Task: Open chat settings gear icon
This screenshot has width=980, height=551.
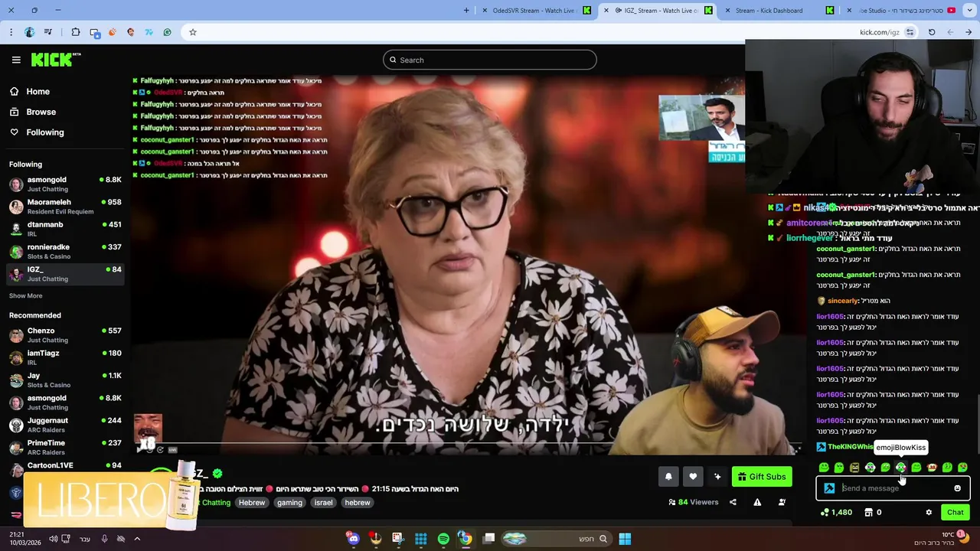Action: (x=929, y=513)
